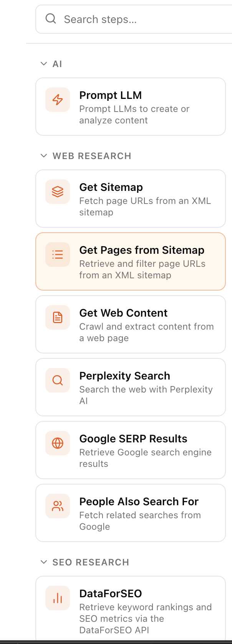Click the globe icon for Google SERP Results

coord(58,443)
